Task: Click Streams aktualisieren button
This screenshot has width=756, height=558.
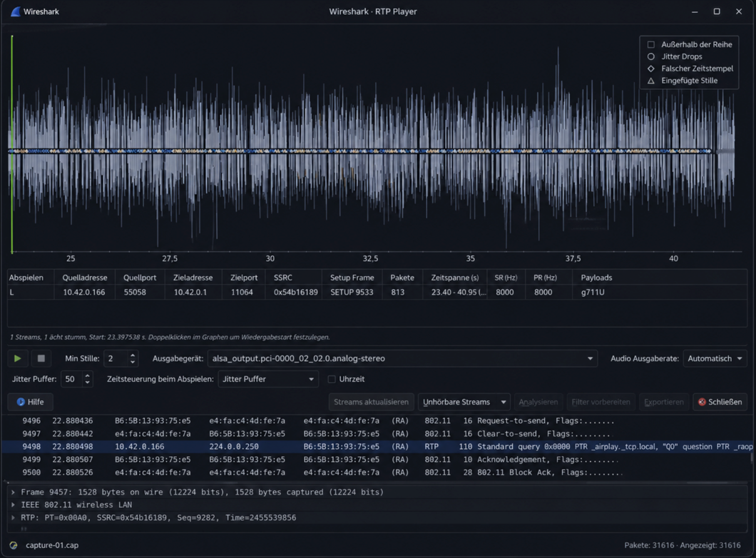Action: [371, 402]
